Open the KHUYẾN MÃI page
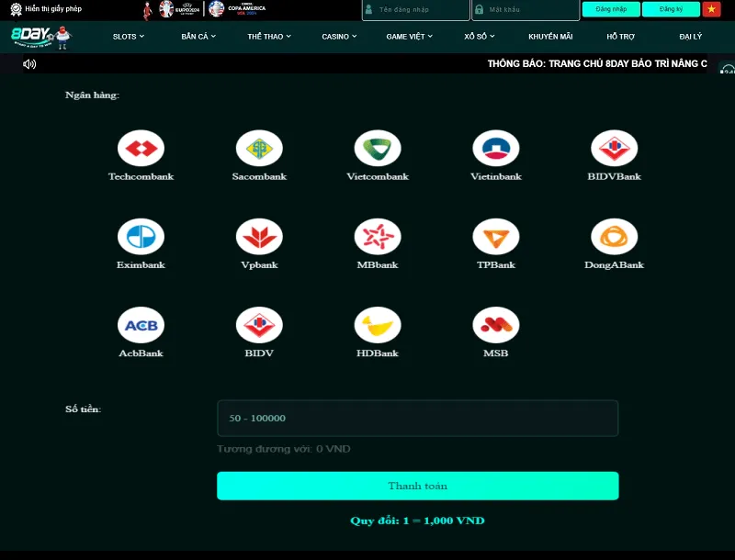The width and height of the screenshot is (735, 560). click(550, 37)
